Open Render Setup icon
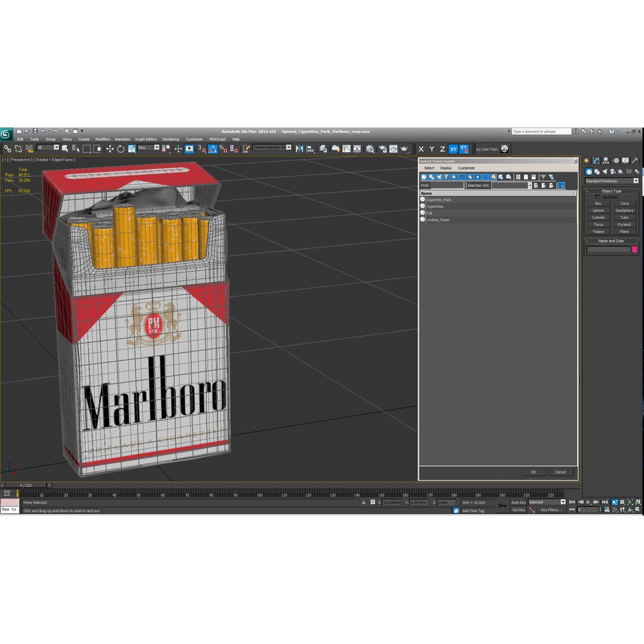This screenshot has height=644, width=644. 383,148
